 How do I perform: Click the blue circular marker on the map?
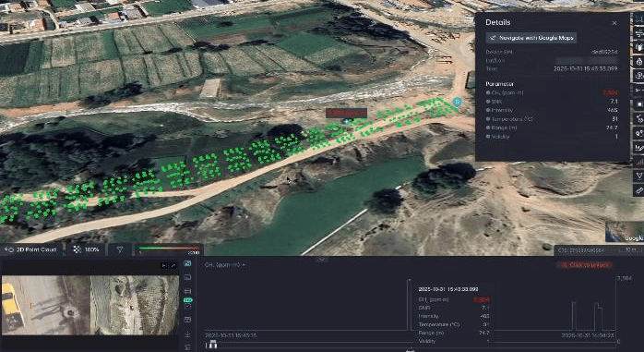[x=457, y=101]
